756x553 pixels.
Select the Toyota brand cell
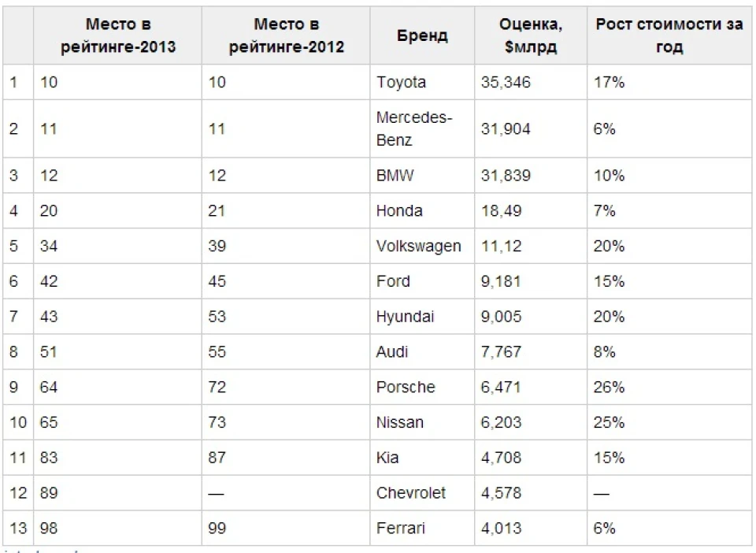422,82
